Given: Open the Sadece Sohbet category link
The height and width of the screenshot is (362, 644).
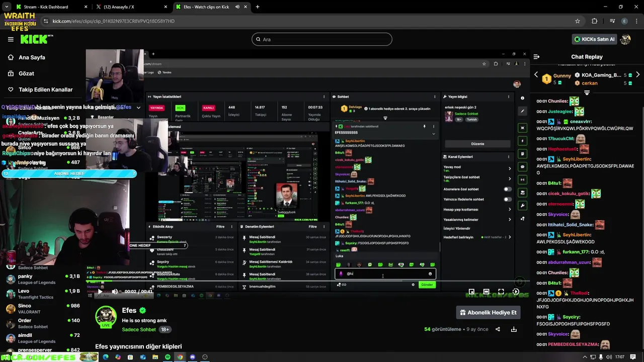Looking at the screenshot, I should [139, 329].
